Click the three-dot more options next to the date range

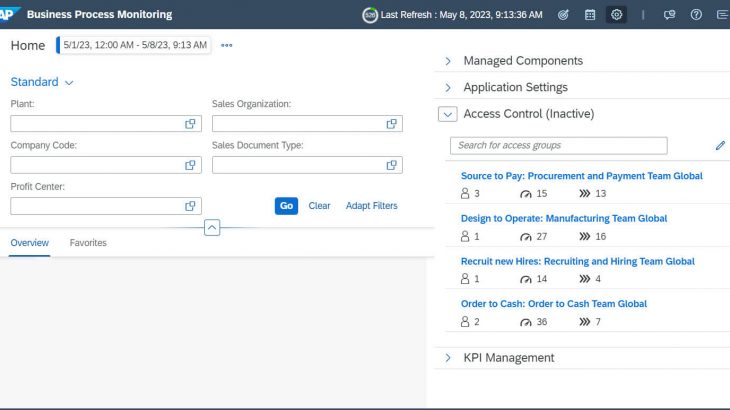[x=226, y=45]
